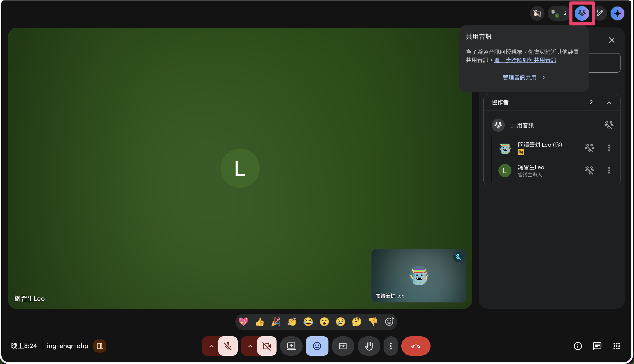Click the shared audio icon in top bar

click(582, 13)
